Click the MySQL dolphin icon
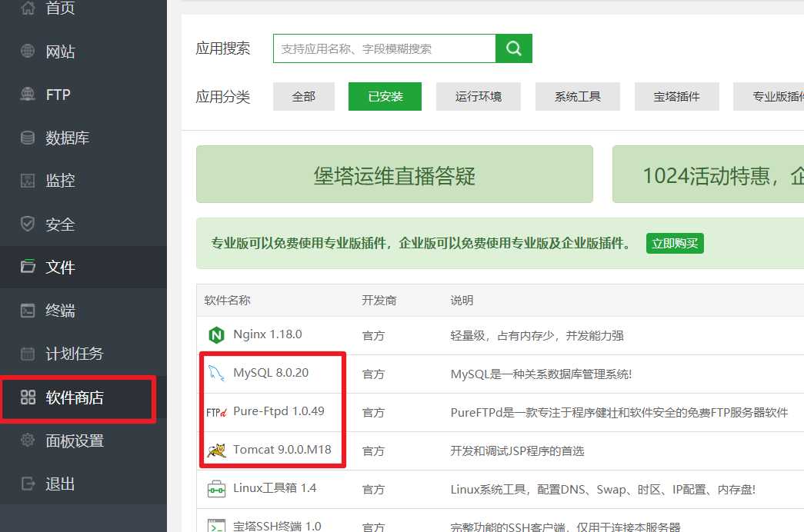The width and height of the screenshot is (804, 532). point(216,373)
